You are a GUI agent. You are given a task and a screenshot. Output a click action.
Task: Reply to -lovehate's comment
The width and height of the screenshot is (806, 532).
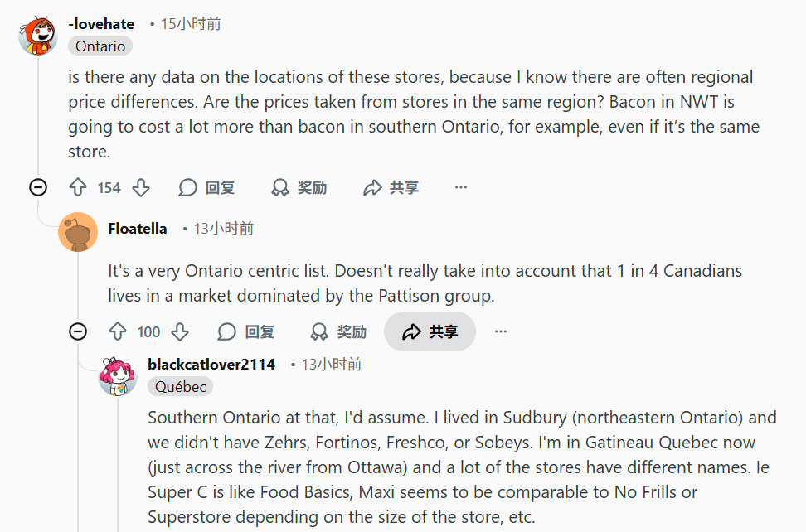[207, 188]
